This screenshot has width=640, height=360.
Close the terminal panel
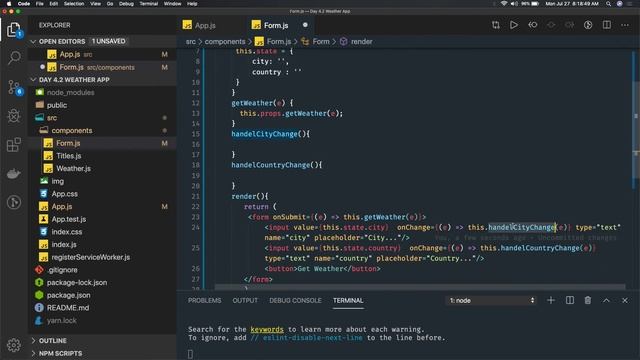click(625, 300)
